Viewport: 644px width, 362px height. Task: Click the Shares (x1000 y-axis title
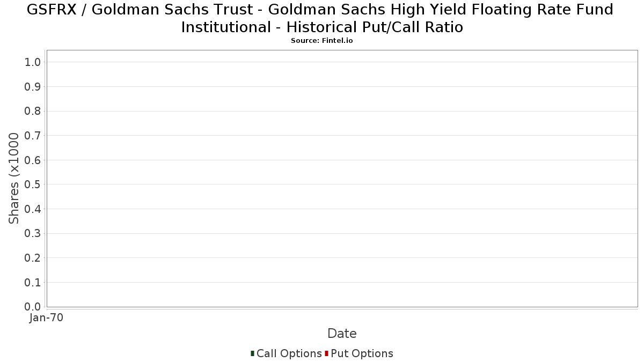[x=14, y=179]
